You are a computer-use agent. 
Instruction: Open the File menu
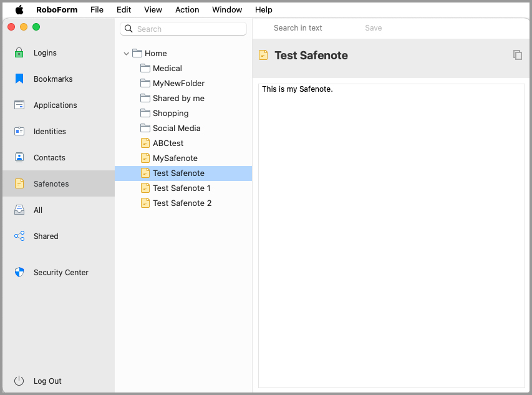tap(97, 10)
